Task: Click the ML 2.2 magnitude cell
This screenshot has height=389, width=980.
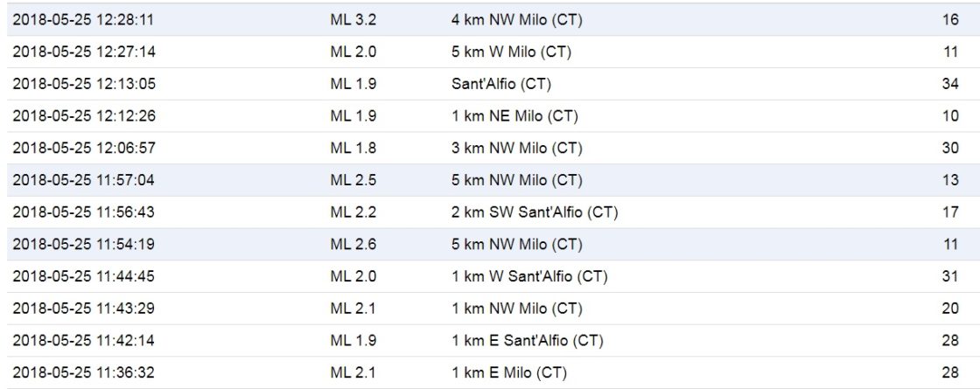Action: click(353, 212)
